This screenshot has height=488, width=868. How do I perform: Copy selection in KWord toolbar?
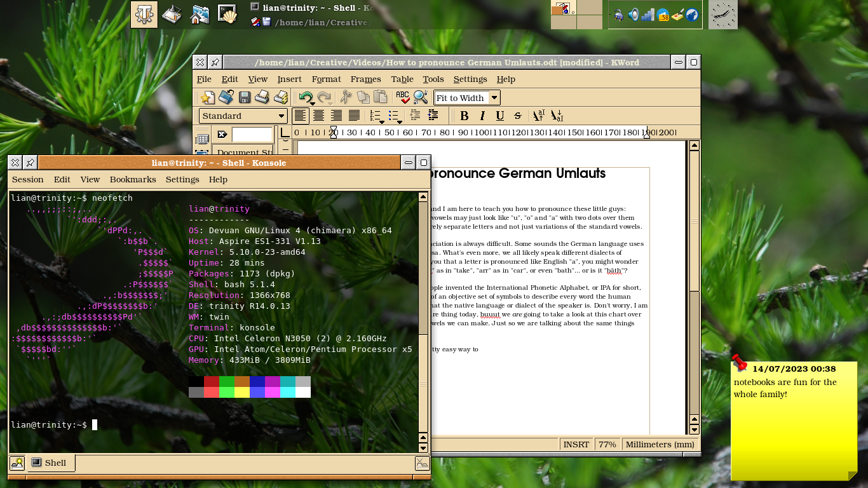[x=363, y=97]
